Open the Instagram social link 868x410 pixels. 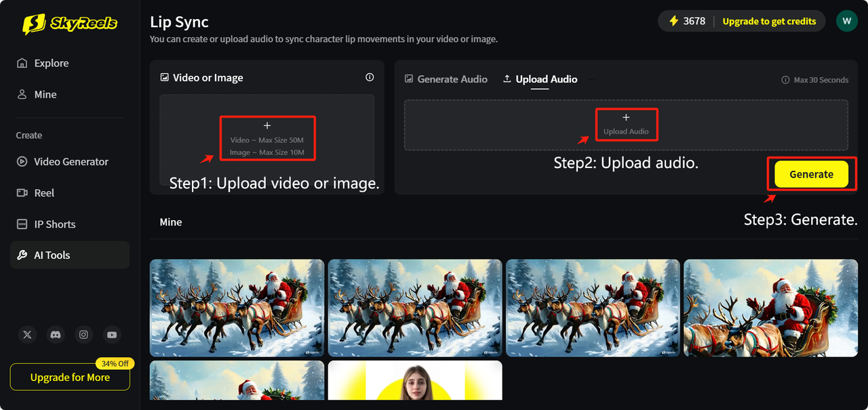(x=83, y=334)
